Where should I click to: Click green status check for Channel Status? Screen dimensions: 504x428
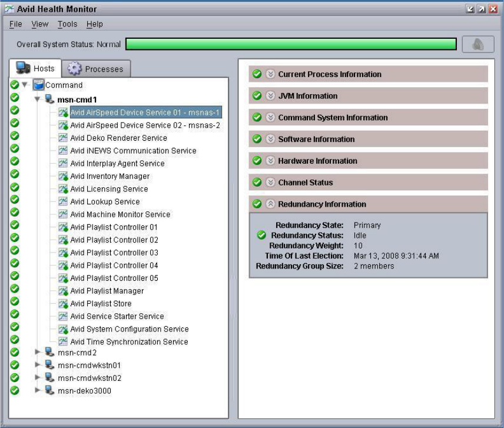[x=257, y=182]
